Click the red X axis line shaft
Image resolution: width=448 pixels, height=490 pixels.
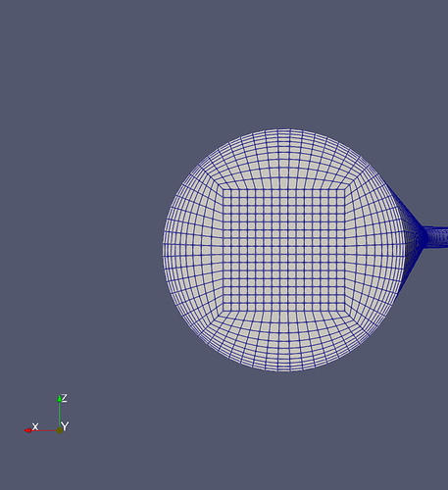(x=43, y=430)
